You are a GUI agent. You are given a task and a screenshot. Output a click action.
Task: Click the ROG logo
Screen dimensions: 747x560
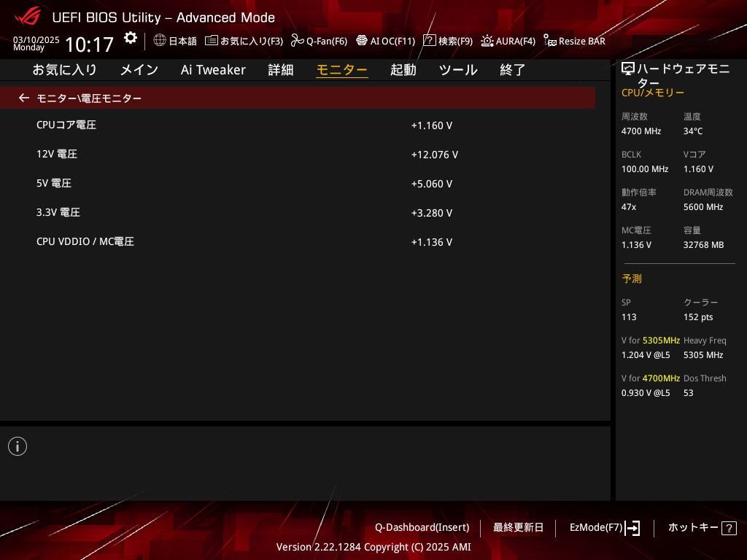(x=28, y=17)
